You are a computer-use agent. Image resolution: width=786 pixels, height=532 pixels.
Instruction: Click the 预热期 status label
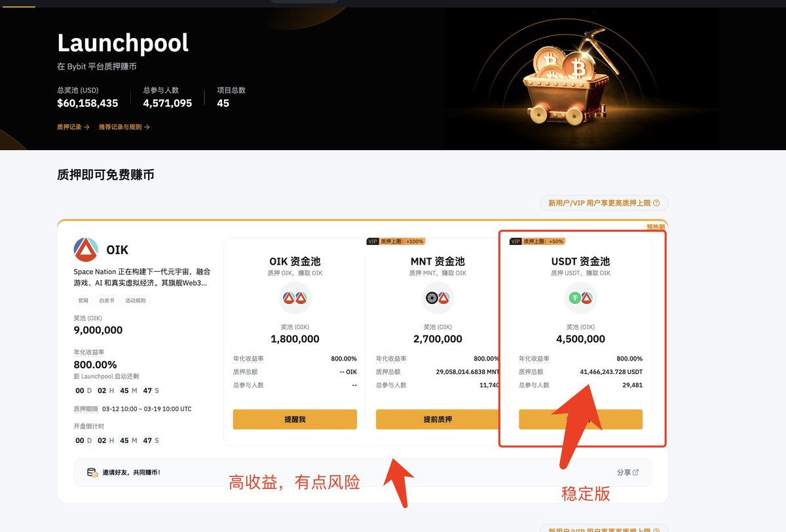click(656, 227)
